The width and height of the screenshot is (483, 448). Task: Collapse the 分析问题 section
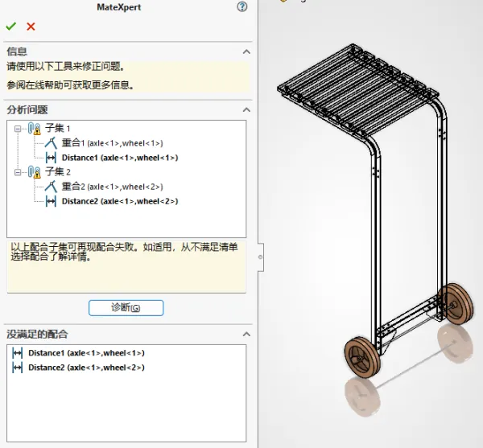click(x=246, y=110)
